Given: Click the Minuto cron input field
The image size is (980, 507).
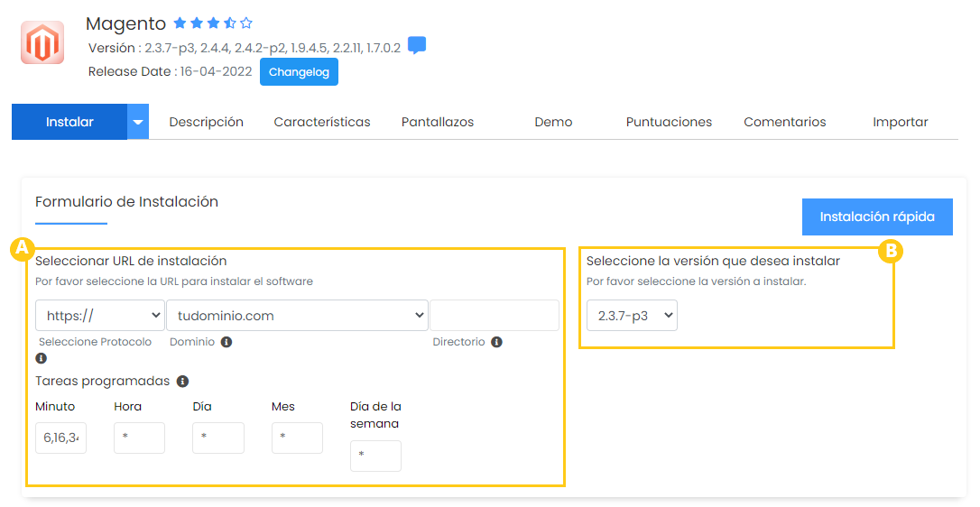Looking at the screenshot, I should click(x=60, y=438).
